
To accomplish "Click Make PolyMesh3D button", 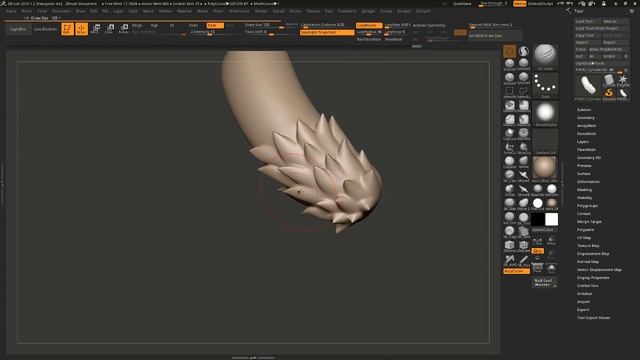I will coord(608,49).
